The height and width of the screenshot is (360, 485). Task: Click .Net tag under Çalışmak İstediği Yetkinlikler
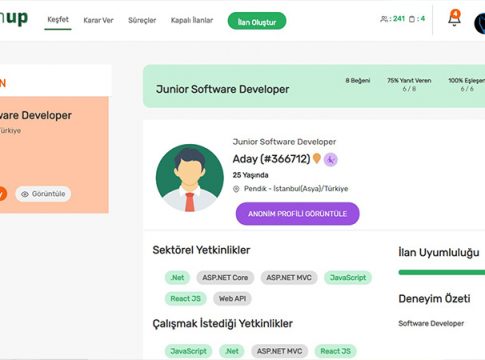(232, 351)
